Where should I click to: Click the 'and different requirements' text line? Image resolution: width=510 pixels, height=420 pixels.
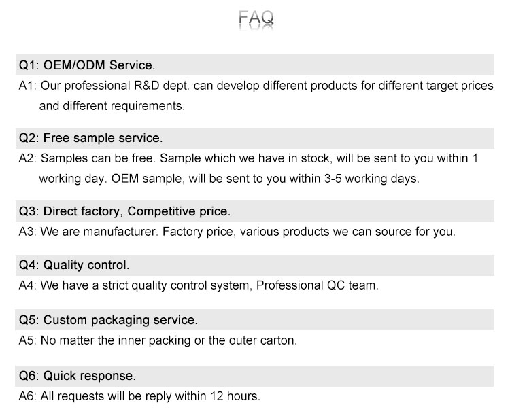coord(112,106)
